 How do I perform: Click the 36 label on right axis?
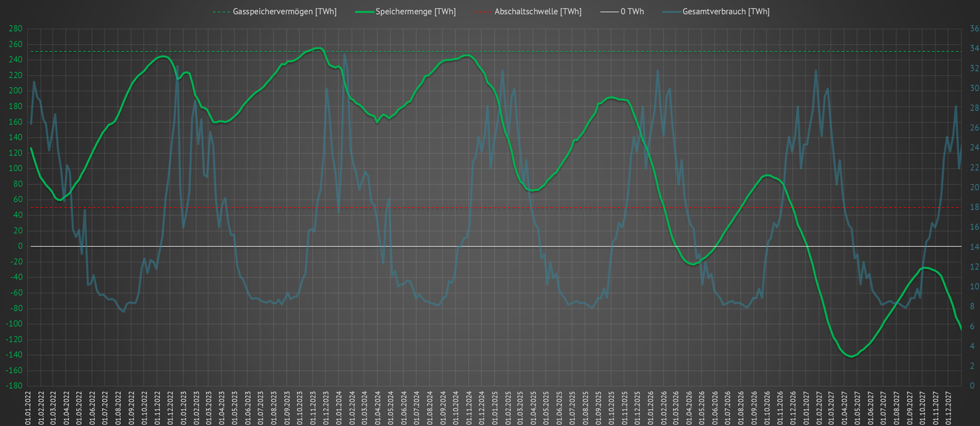pos(974,29)
